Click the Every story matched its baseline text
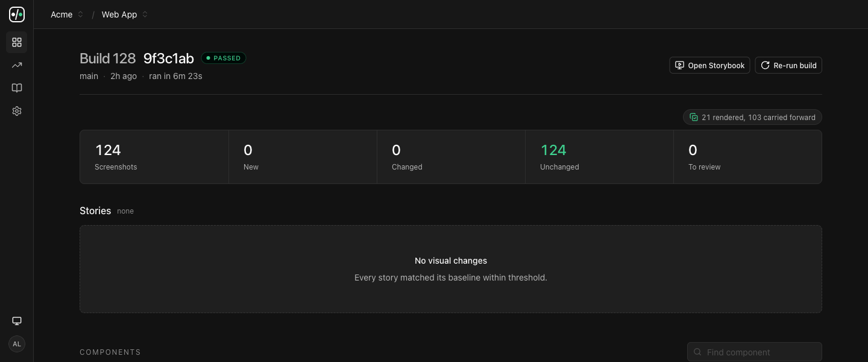 coord(451,278)
